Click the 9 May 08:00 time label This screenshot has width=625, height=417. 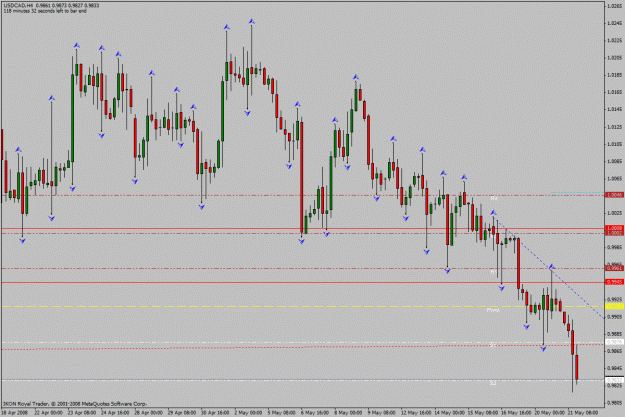381,413
